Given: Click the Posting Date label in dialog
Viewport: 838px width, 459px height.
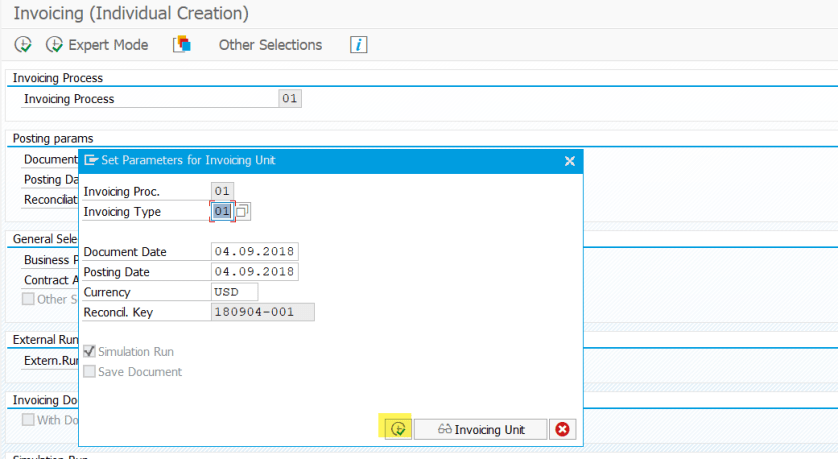Looking at the screenshot, I should (x=117, y=272).
